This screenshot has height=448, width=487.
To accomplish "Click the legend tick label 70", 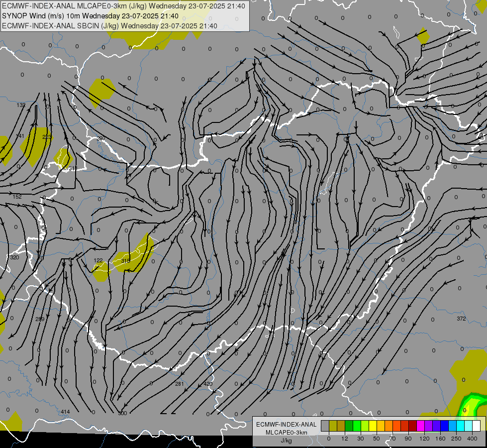I will 392,439.
